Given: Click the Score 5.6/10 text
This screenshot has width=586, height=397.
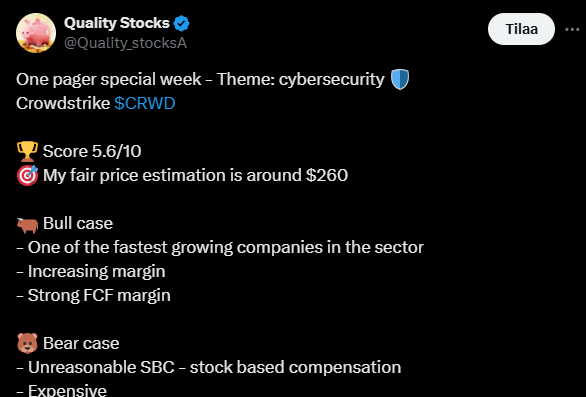Looking at the screenshot, I should tap(92, 151).
